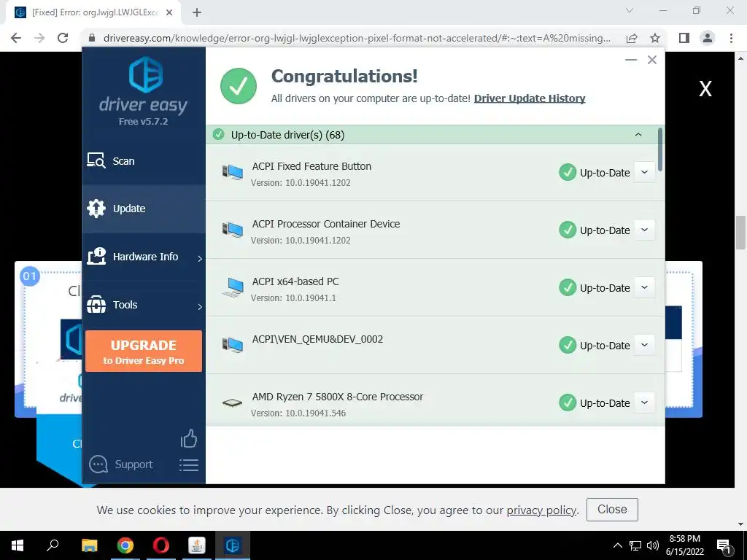Click the address bar URL
Screen dimensions: 747x560
pyautogui.click(x=357, y=38)
